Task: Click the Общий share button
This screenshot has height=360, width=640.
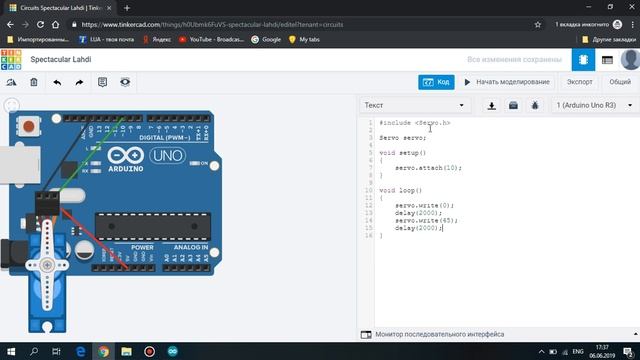Action: [x=620, y=82]
